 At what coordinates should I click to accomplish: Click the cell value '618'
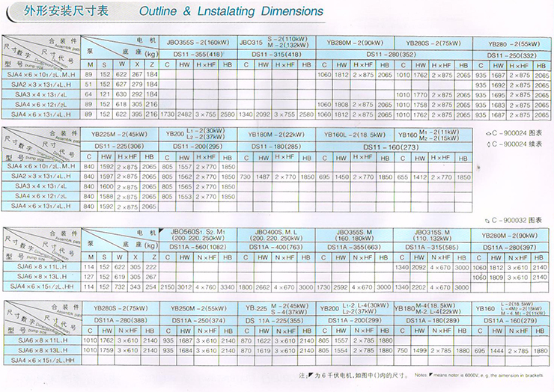[x=121, y=104]
